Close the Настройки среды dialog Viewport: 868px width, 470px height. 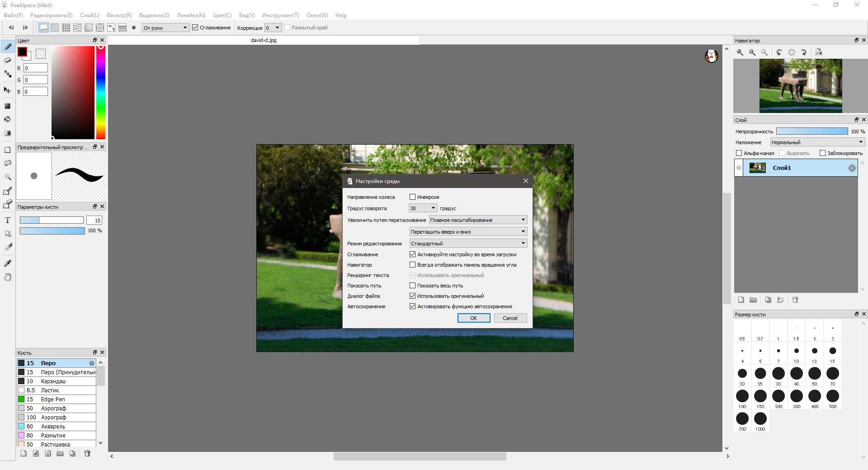tap(525, 181)
